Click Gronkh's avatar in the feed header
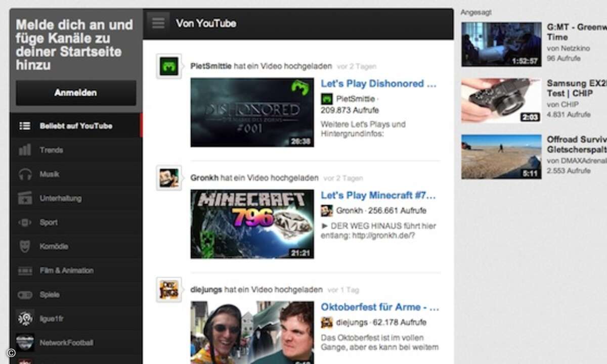The width and height of the screenshot is (607, 364). pos(168,178)
